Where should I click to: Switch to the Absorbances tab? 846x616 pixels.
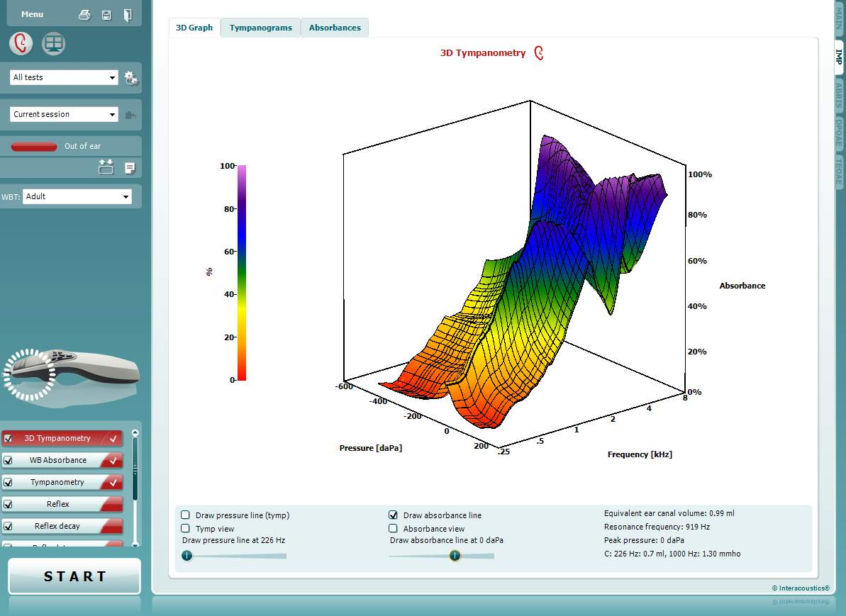[335, 28]
